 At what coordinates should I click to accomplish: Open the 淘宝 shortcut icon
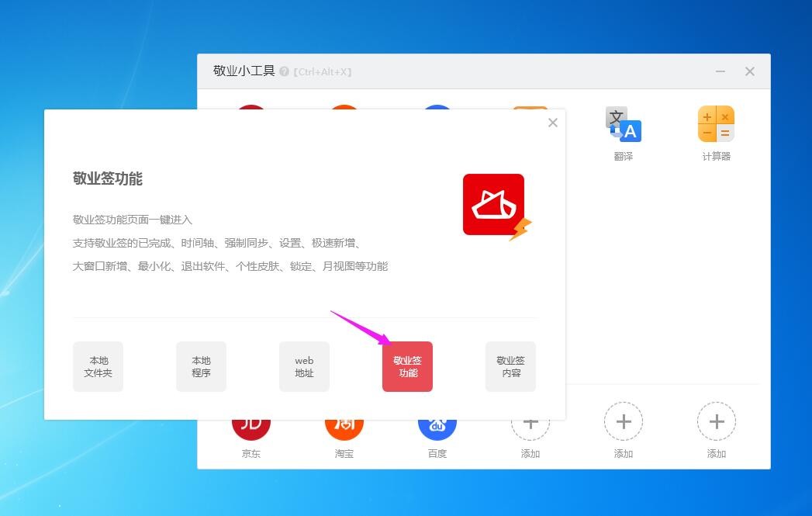(344, 430)
